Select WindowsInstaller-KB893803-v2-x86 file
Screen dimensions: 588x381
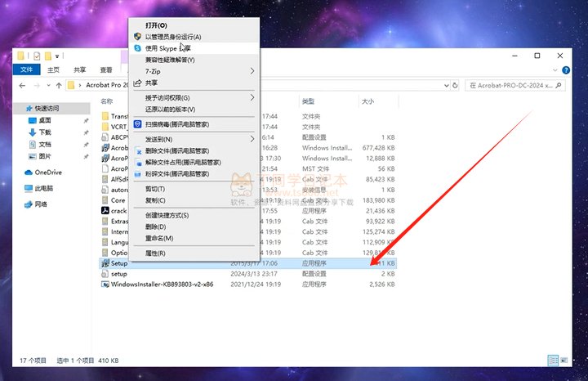point(248,285)
